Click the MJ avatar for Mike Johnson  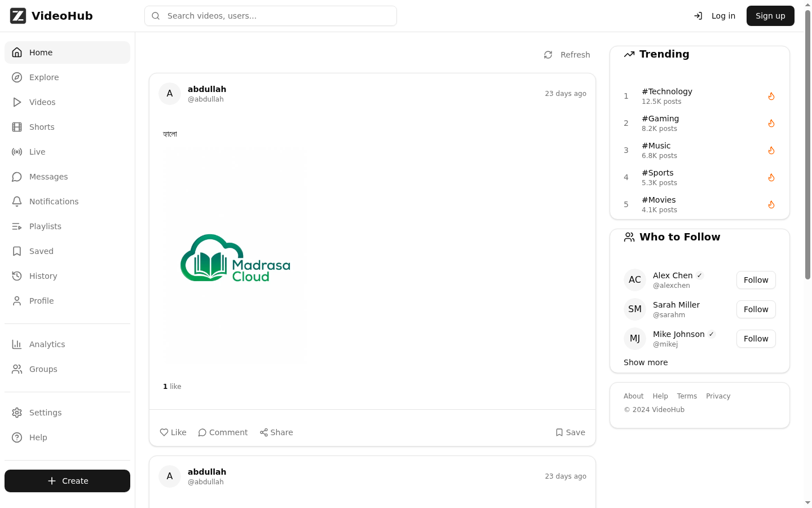tap(635, 339)
